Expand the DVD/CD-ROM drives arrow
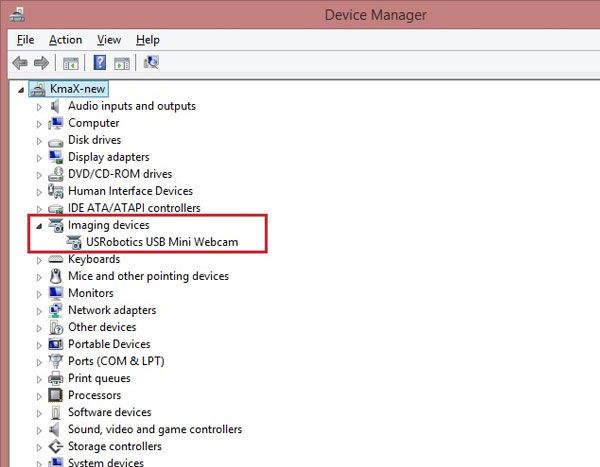The width and height of the screenshot is (600, 467). 39,175
